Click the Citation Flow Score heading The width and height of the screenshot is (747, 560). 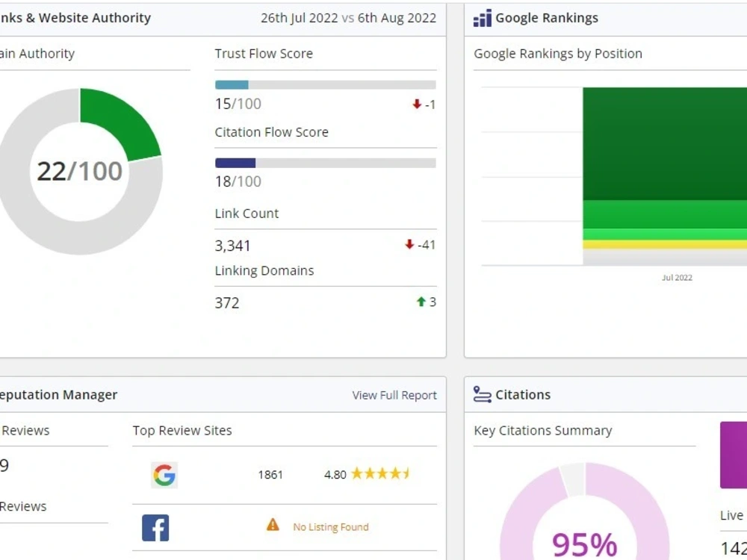(x=272, y=132)
